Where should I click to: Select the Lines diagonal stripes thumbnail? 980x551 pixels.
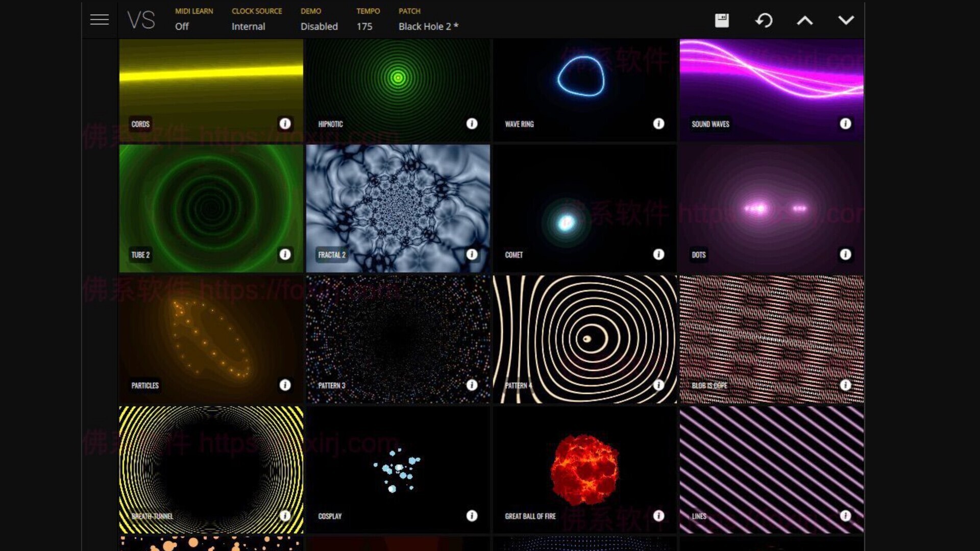(x=771, y=469)
